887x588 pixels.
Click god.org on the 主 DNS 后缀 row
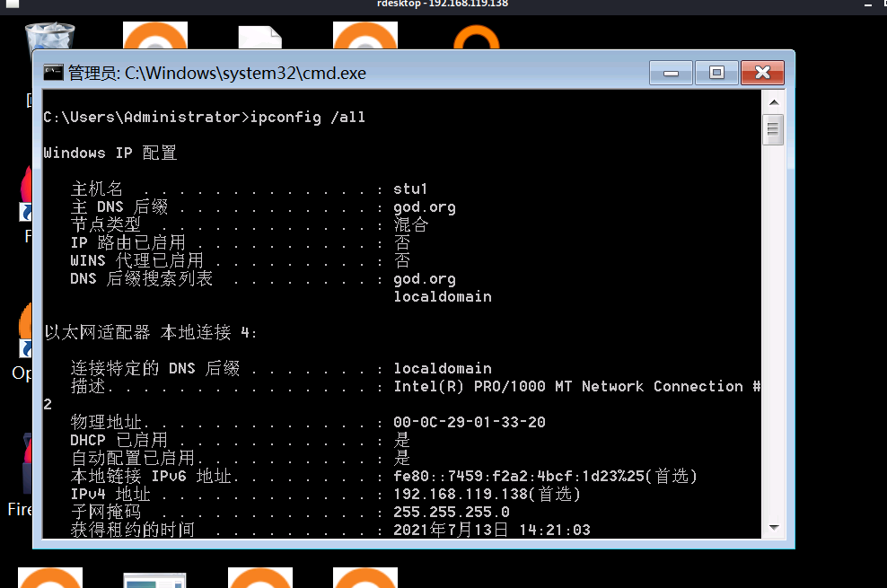(x=425, y=207)
